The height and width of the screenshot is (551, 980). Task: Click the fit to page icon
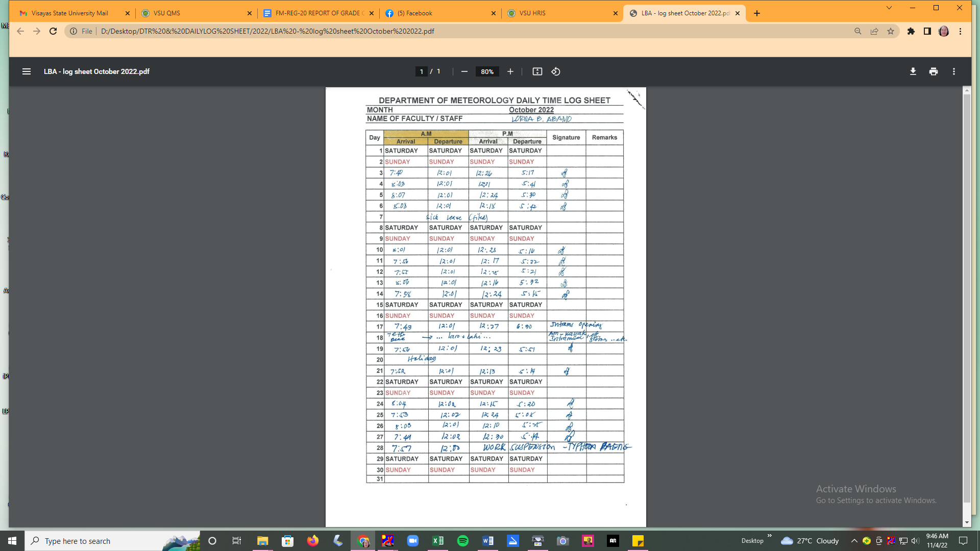pyautogui.click(x=537, y=71)
